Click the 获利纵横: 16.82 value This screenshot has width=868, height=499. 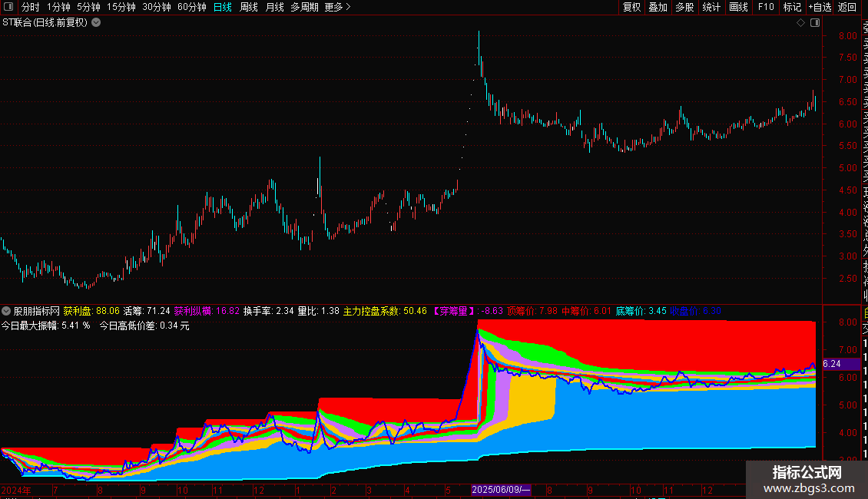coord(207,311)
